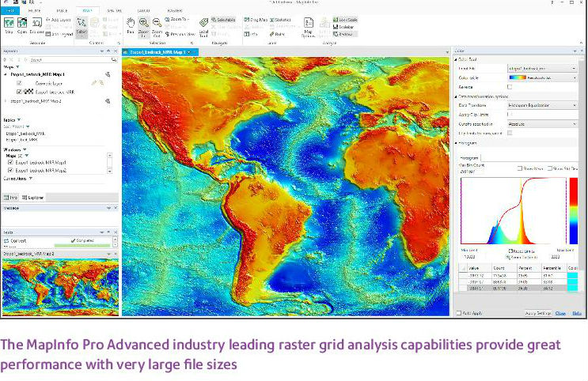Click the Convert task progress bar
The height and width of the screenshot is (381, 588).
[82, 246]
